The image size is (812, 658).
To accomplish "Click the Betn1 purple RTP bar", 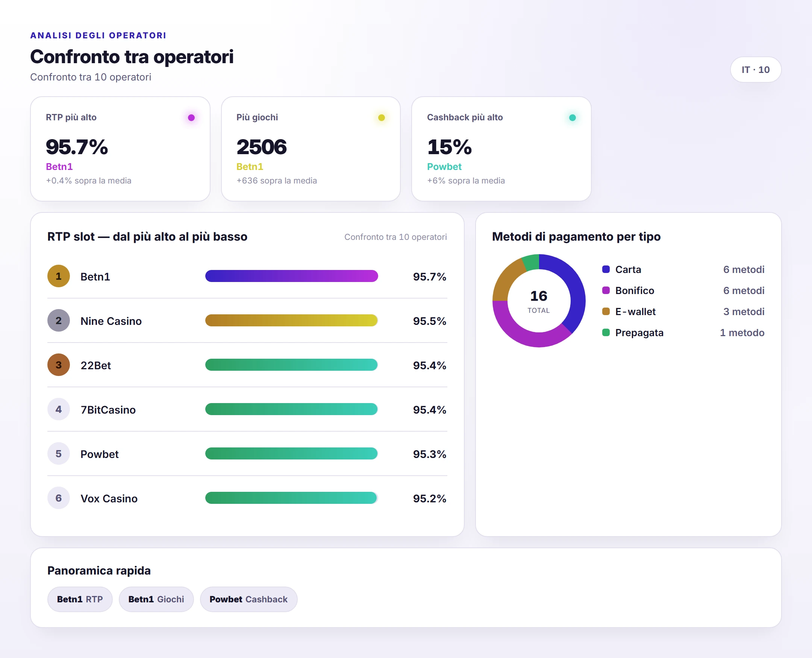I will (292, 276).
